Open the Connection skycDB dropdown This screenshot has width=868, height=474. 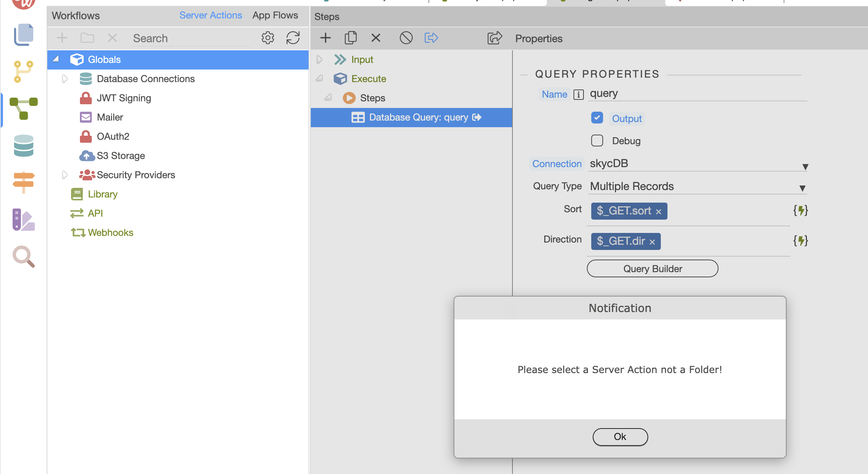point(697,164)
